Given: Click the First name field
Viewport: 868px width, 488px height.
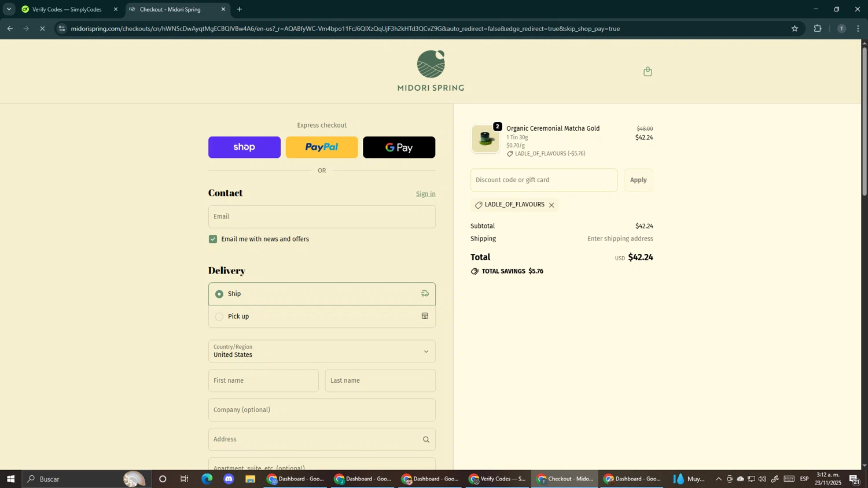Looking at the screenshot, I should 263,381.
